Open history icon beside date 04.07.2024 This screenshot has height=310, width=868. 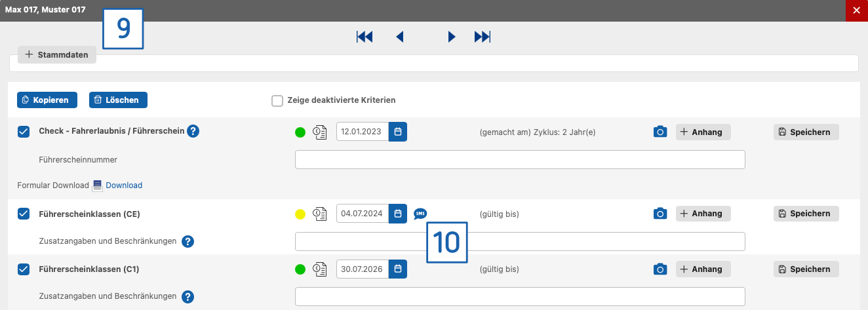coord(319,214)
